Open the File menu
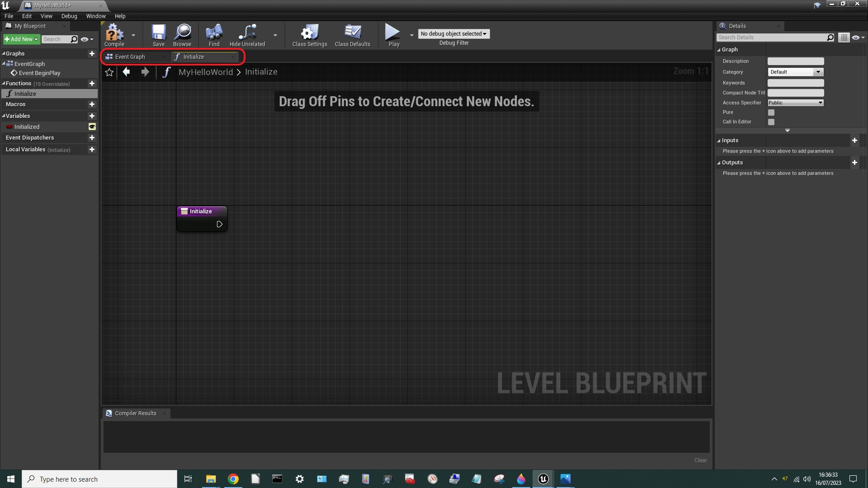Viewport: 868px width, 488px height. [x=9, y=16]
